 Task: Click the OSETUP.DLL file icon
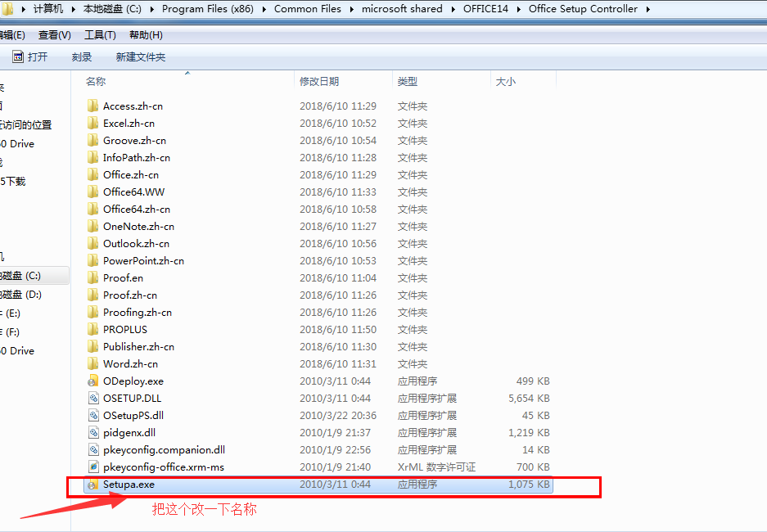pyautogui.click(x=93, y=398)
